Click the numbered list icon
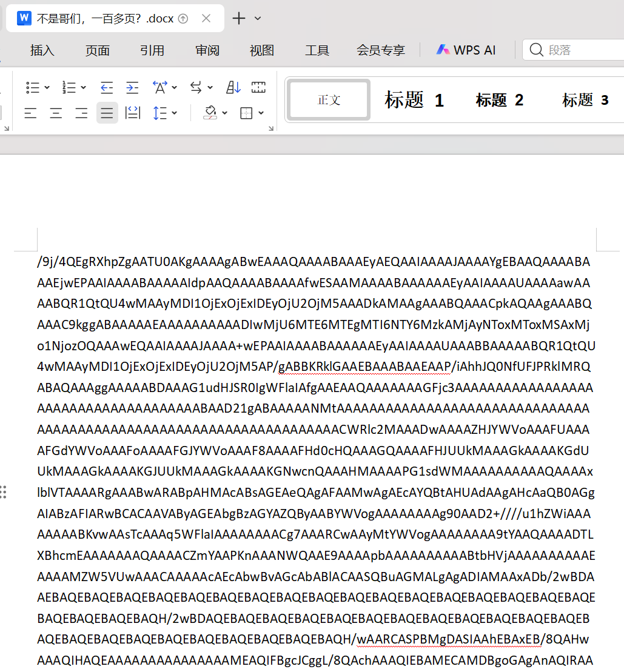 [69, 88]
